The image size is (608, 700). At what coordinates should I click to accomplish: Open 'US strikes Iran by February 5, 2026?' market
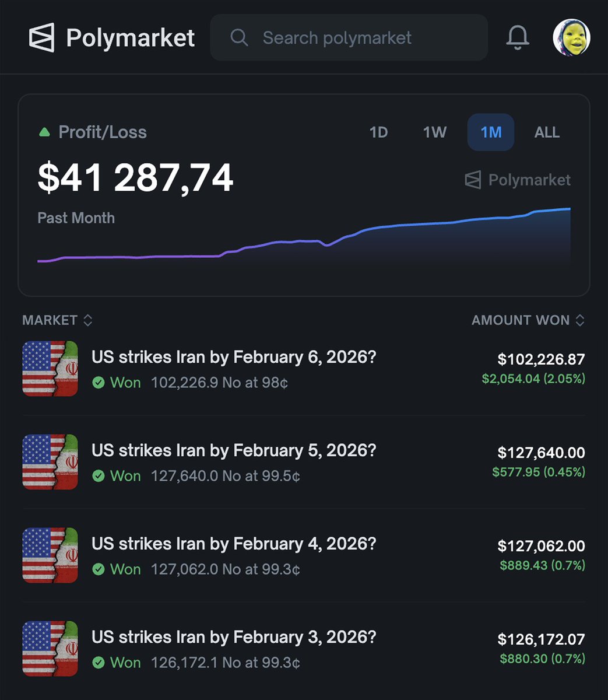[234, 450]
